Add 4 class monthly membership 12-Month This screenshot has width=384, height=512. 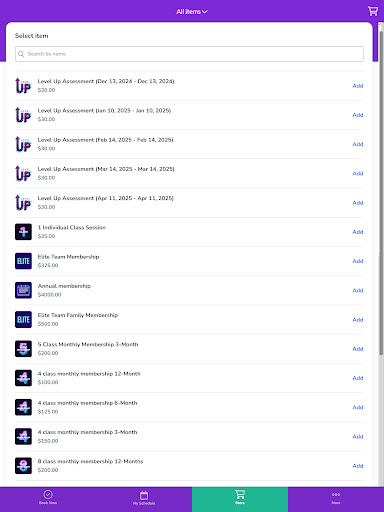(x=358, y=378)
